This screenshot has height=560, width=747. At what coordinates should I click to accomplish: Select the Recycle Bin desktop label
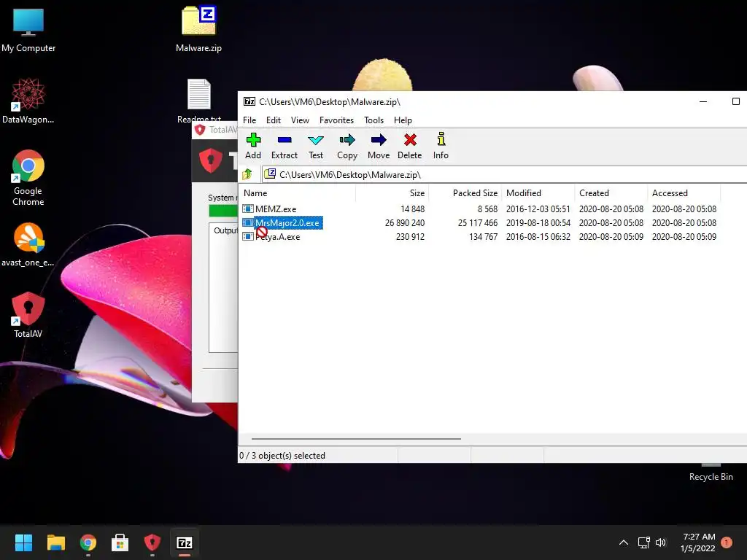[711, 477]
